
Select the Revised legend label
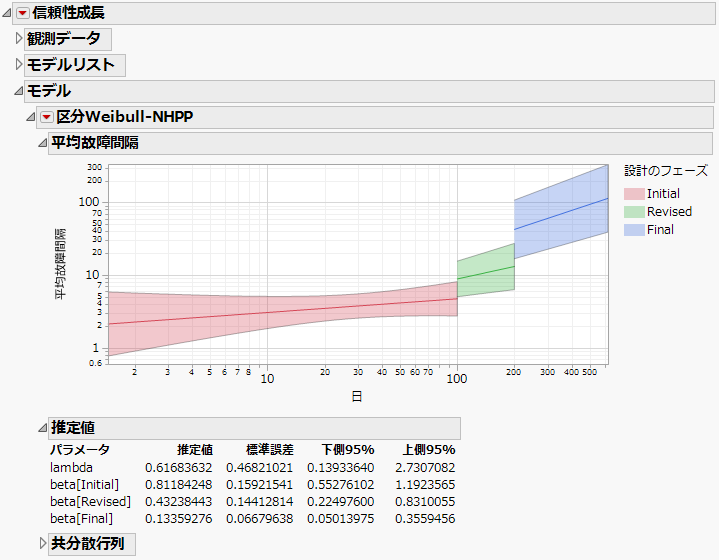pyautogui.click(x=669, y=211)
